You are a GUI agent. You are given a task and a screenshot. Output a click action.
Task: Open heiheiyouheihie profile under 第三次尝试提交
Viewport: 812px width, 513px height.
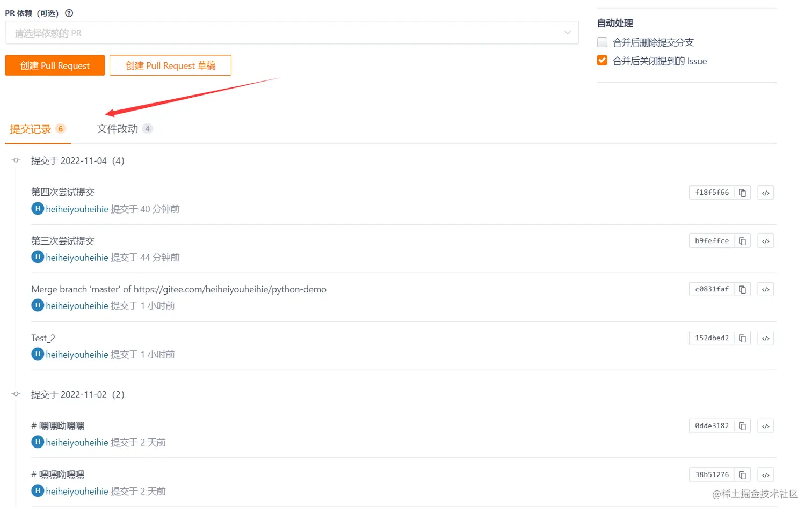77,258
